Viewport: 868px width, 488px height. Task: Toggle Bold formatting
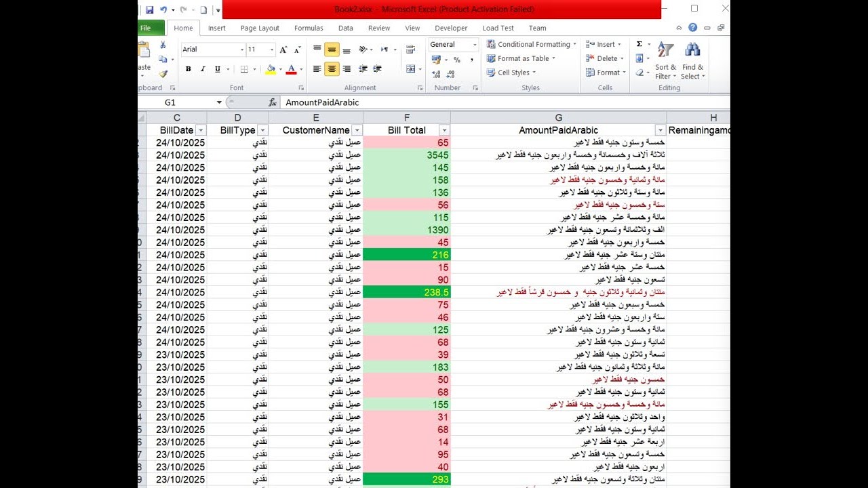point(189,69)
